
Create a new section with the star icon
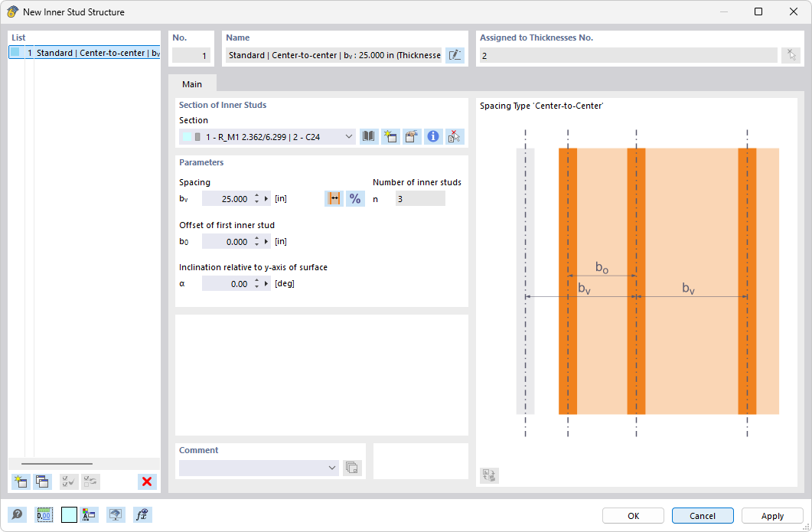pyautogui.click(x=390, y=136)
